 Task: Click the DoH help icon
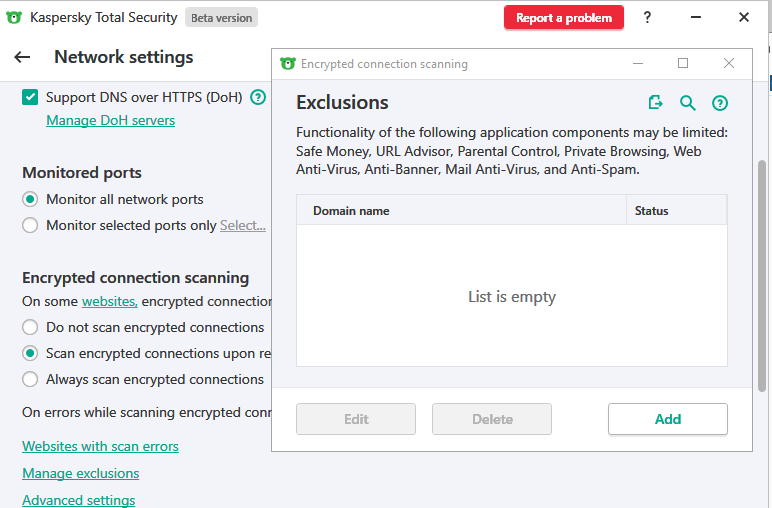click(258, 97)
